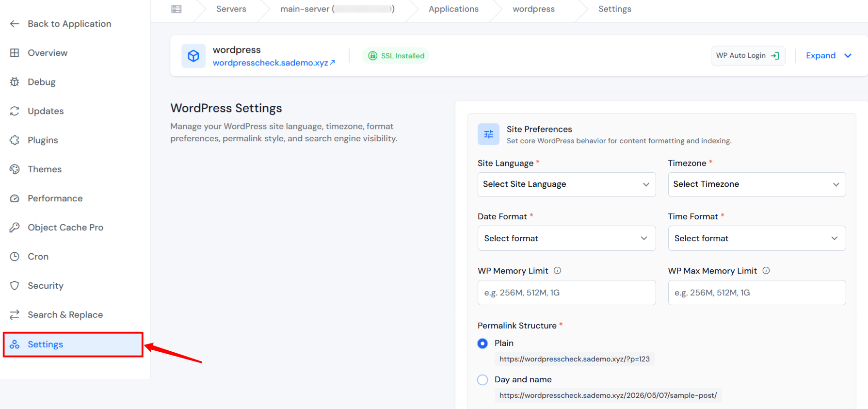The height and width of the screenshot is (409, 868).
Task: Click the external link arrow next to domain
Action: tap(332, 63)
